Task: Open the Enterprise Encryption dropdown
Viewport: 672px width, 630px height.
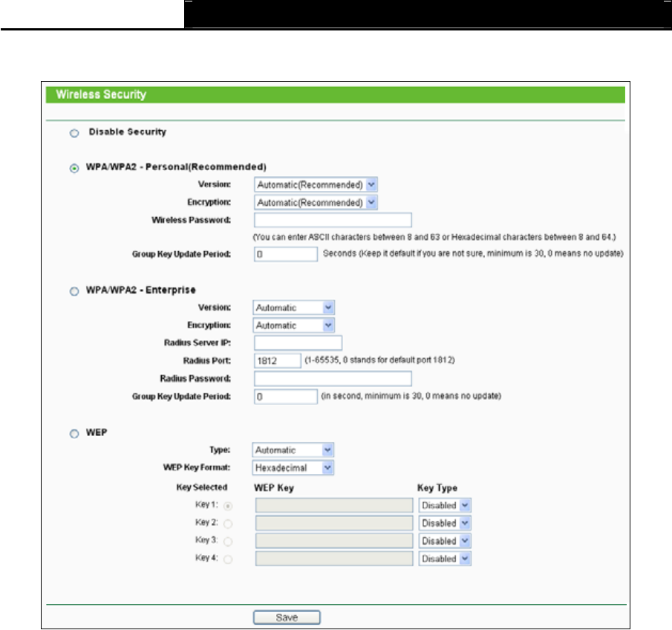Action: click(x=293, y=325)
